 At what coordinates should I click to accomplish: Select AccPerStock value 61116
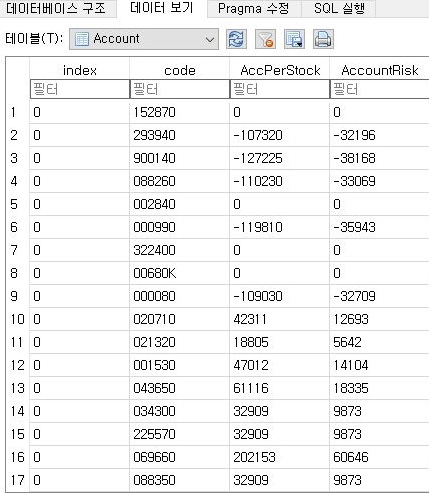279,388
